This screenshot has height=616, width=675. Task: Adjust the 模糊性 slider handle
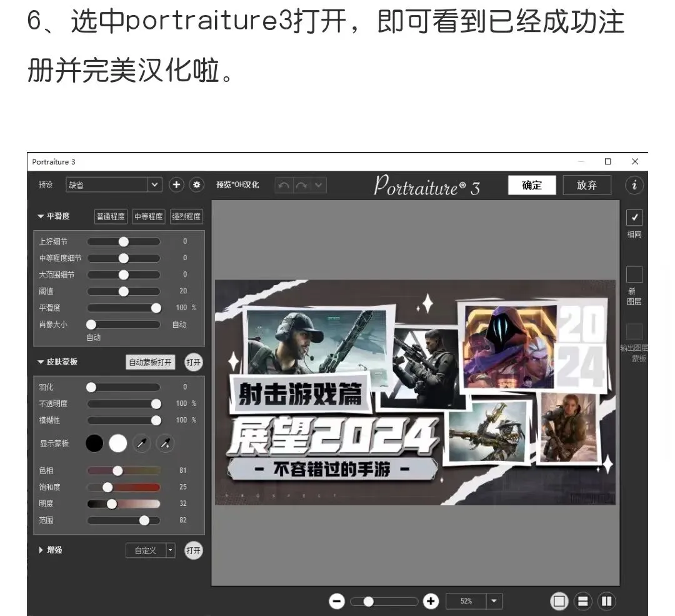pos(156,420)
